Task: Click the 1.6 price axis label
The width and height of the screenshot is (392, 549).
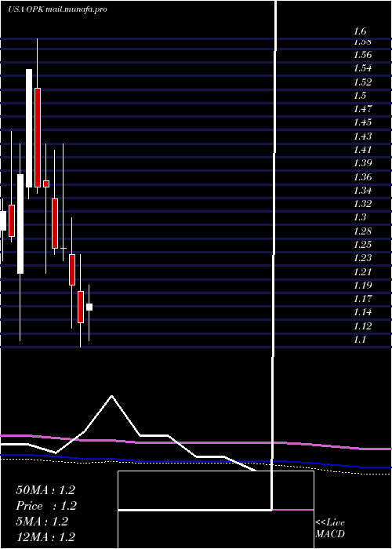Action: pyautogui.click(x=360, y=31)
